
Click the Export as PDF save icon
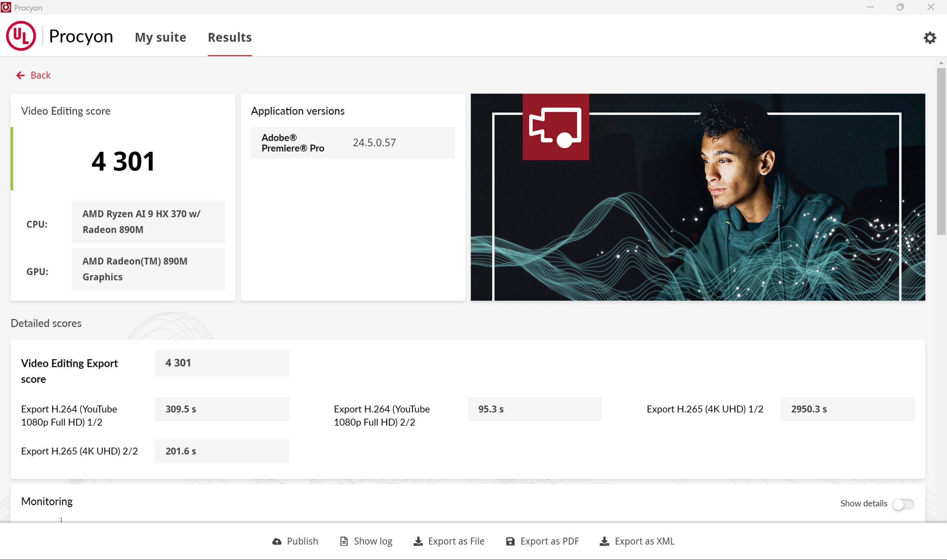(x=510, y=542)
